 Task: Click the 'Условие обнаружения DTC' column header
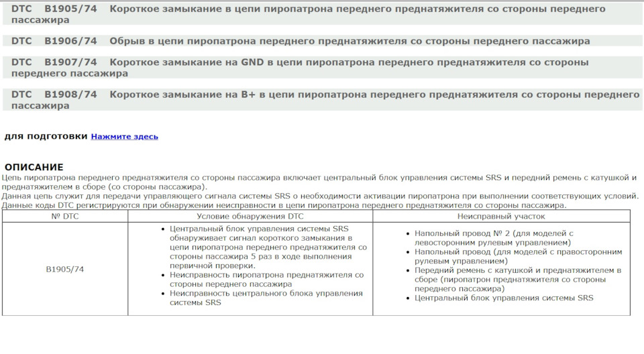pos(250,216)
